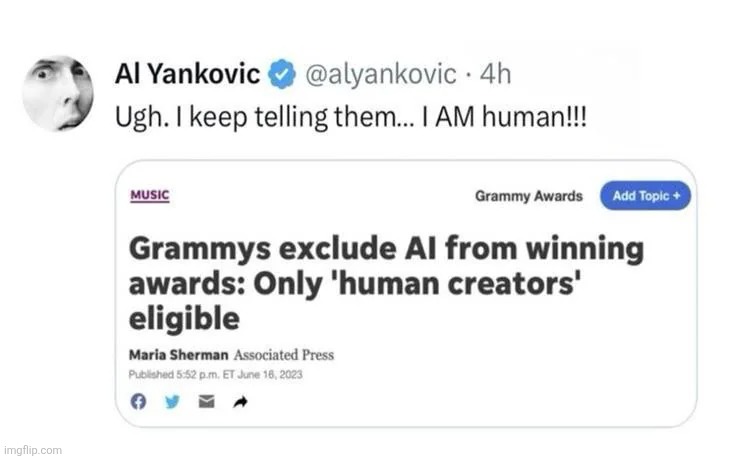Select the Grammy Awards topic label
This screenshot has width=736, height=459.
(528, 196)
